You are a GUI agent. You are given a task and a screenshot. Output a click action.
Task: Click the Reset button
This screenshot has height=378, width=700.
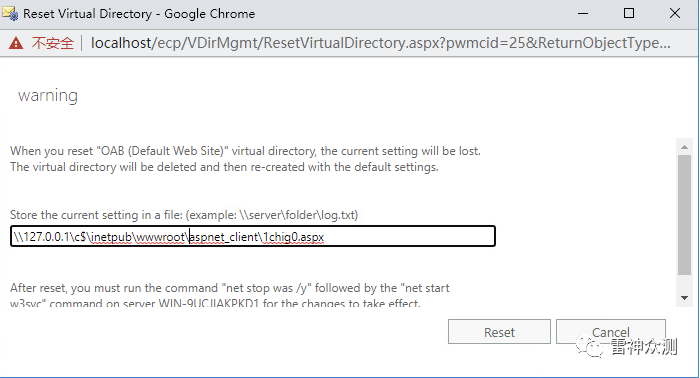tap(499, 332)
